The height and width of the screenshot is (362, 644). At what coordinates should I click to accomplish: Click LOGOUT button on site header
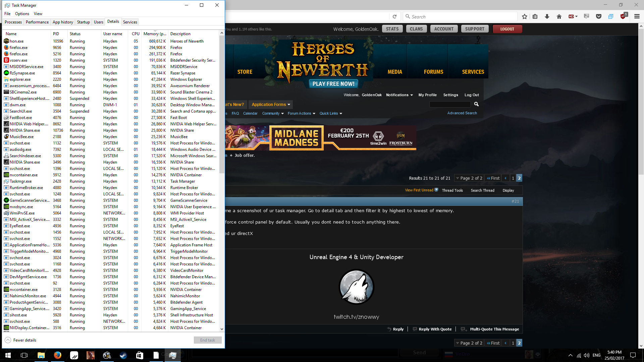507,29
